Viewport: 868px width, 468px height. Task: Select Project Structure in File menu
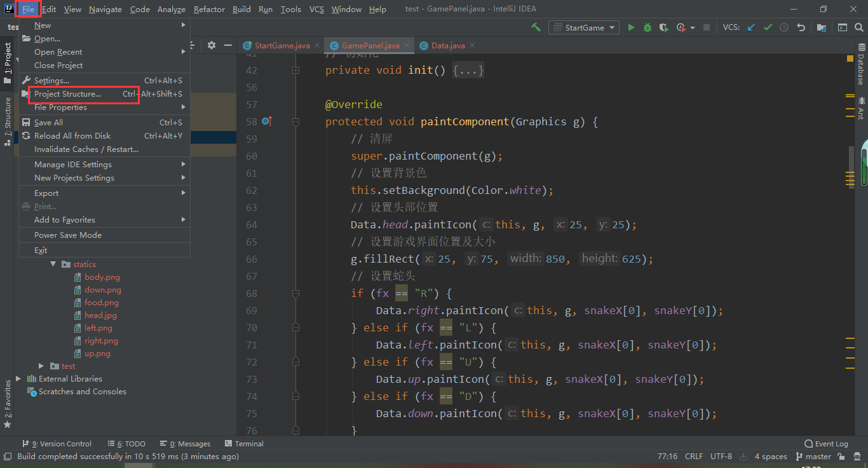tap(67, 94)
